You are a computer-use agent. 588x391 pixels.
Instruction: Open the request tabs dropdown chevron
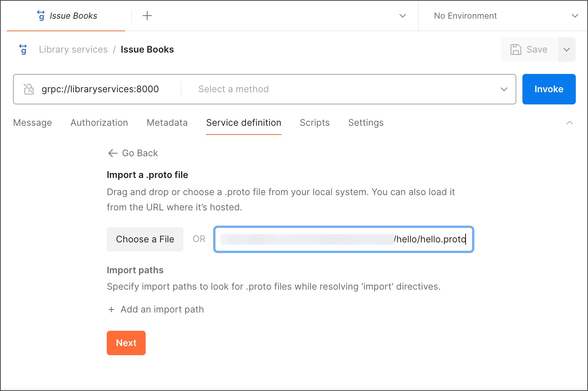[402, 16]
